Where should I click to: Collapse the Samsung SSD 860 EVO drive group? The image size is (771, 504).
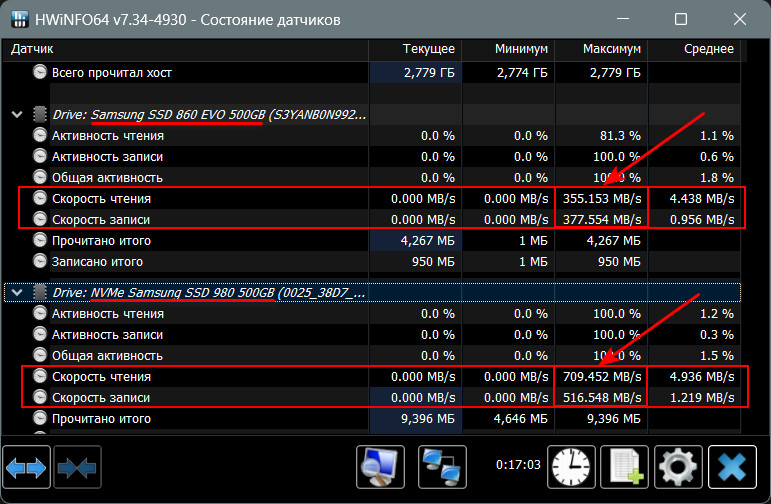[x=17, y=115]
